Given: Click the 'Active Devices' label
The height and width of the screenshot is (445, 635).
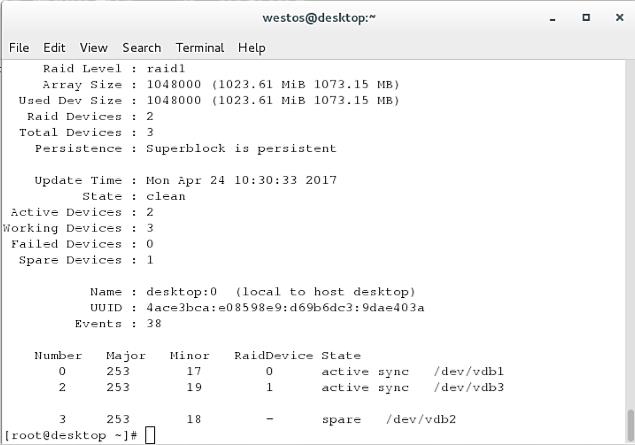Looking at the screenshot, I should click(66, 212).
